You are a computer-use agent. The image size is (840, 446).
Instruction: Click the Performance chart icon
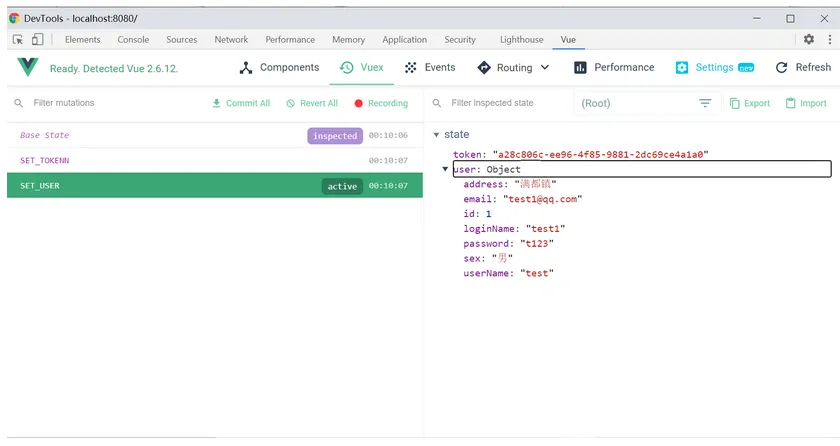pos(580,67)
